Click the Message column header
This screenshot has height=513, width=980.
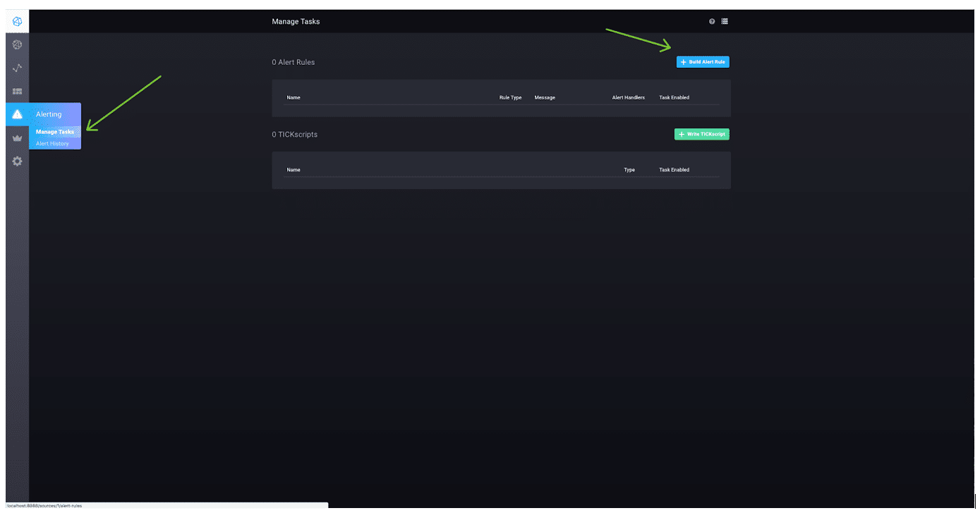[545, 97]
